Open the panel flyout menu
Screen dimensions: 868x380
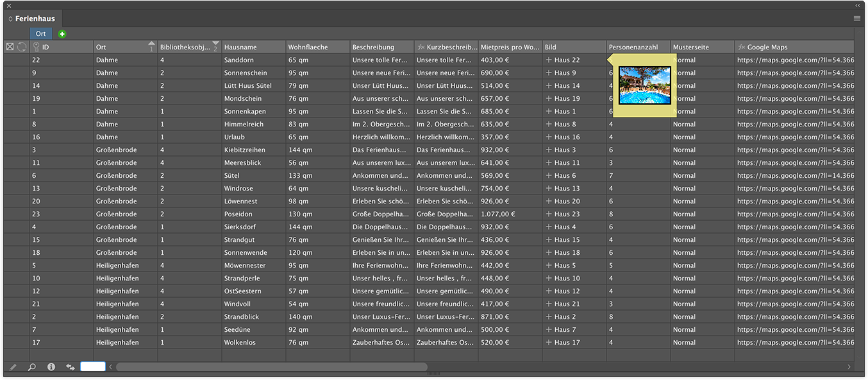click(857, 19)
